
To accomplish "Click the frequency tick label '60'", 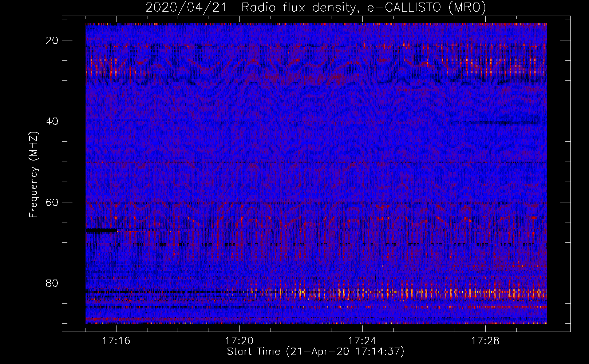I will [x=52, y=202].
